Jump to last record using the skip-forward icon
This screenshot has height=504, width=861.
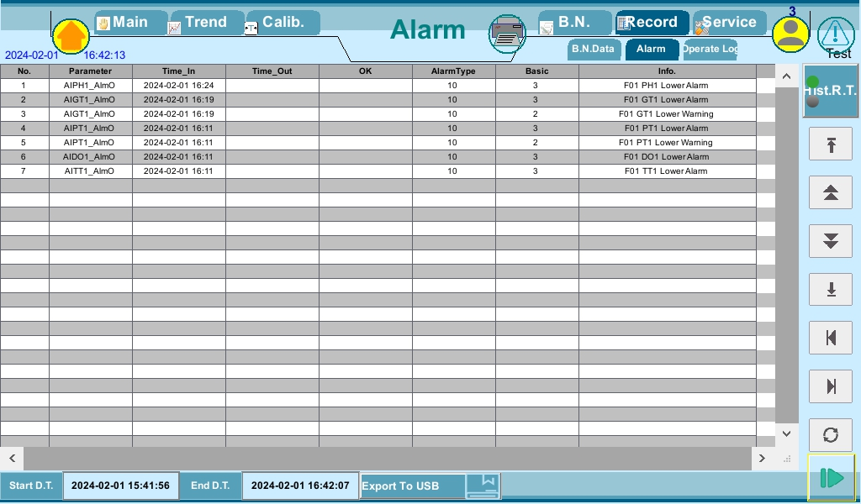(830, 386)
